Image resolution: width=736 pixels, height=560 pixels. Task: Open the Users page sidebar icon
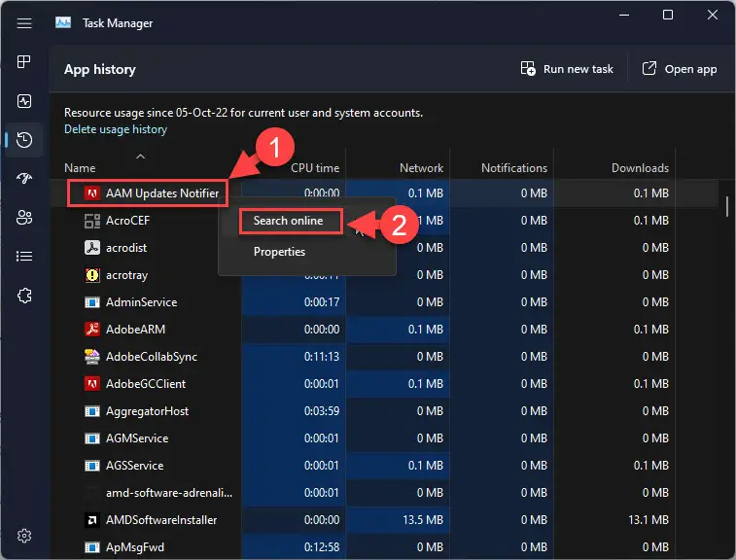pos(24,217)
